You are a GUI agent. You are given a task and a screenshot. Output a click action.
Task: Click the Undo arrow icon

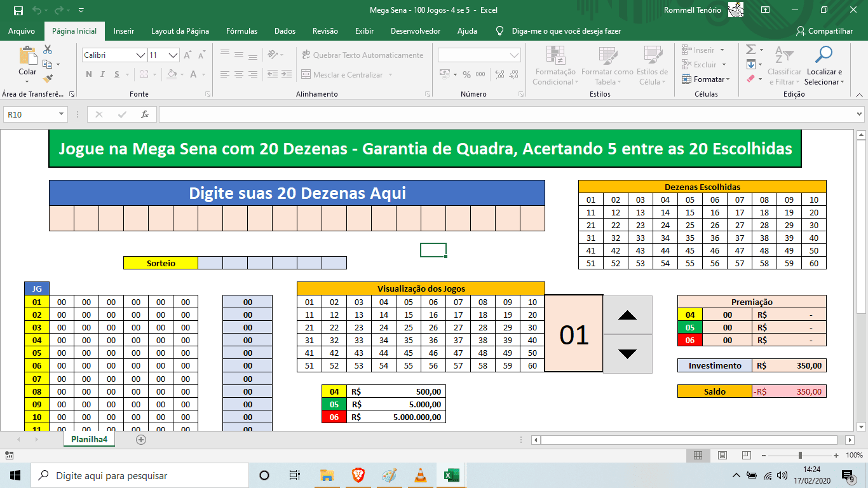point(37,10)
